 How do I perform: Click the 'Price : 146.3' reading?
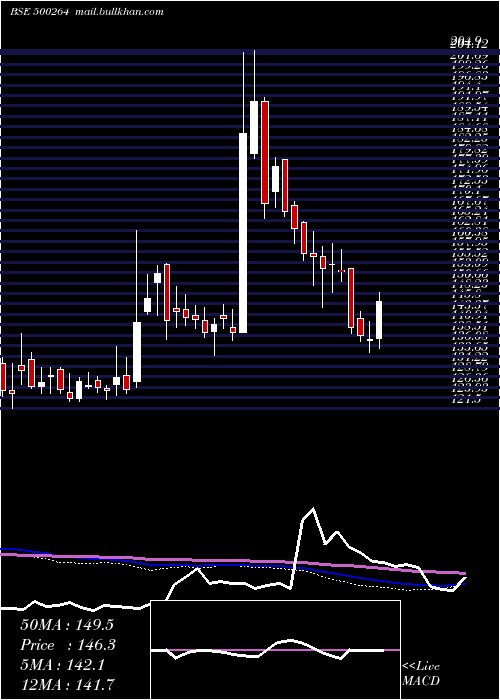(x=68, y=645)
